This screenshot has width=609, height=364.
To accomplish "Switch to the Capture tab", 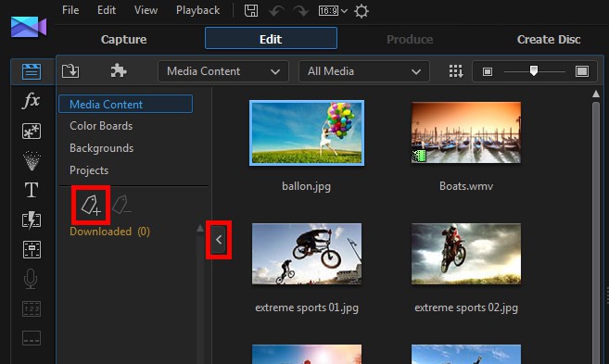I will 123,39.
